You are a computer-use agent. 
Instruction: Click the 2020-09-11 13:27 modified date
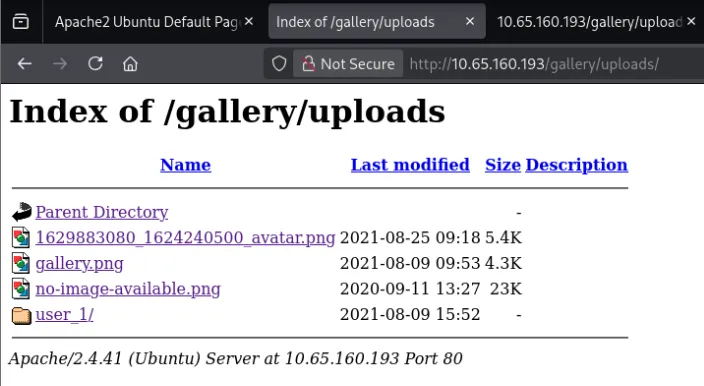point(410,289)
